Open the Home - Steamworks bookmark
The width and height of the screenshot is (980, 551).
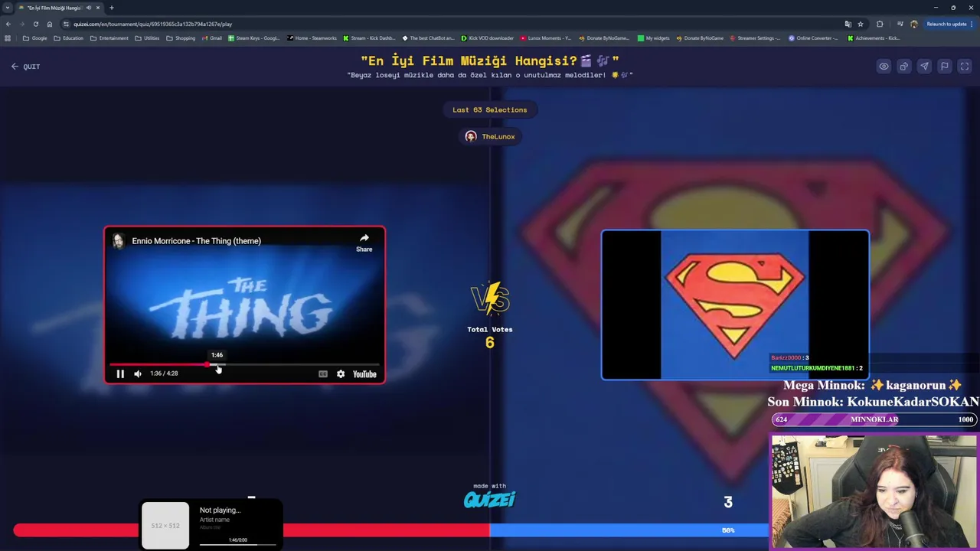click(312, 38)
